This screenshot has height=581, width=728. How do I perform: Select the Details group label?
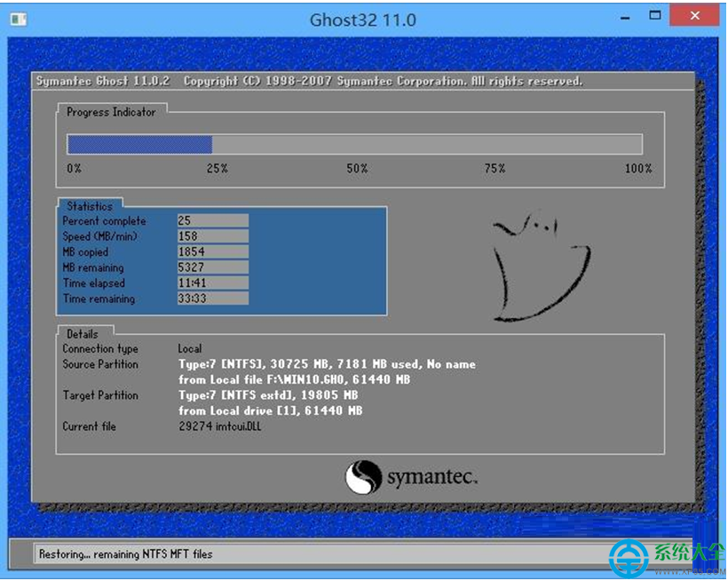(83, 334)
